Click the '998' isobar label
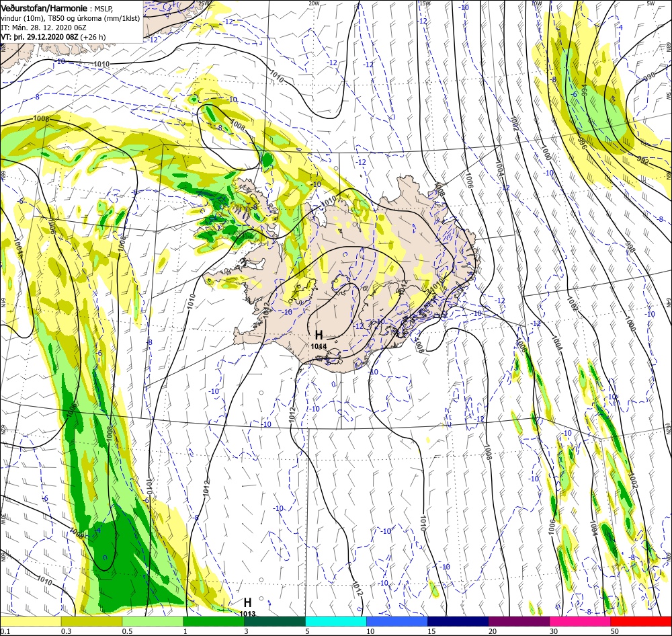 (x=630, y=246)
